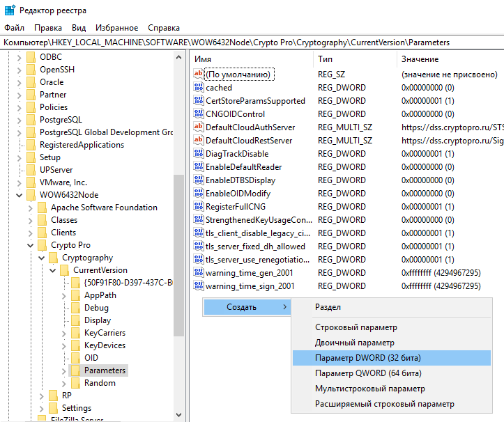Choose Двоичный параметр option
Viewport: 504px width, 422px height.
(392, 343)
